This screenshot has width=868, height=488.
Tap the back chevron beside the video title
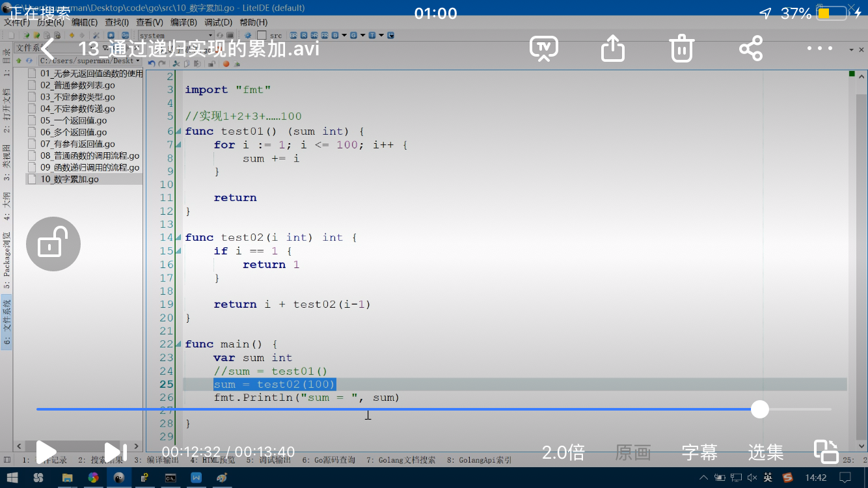pos(47,48)
